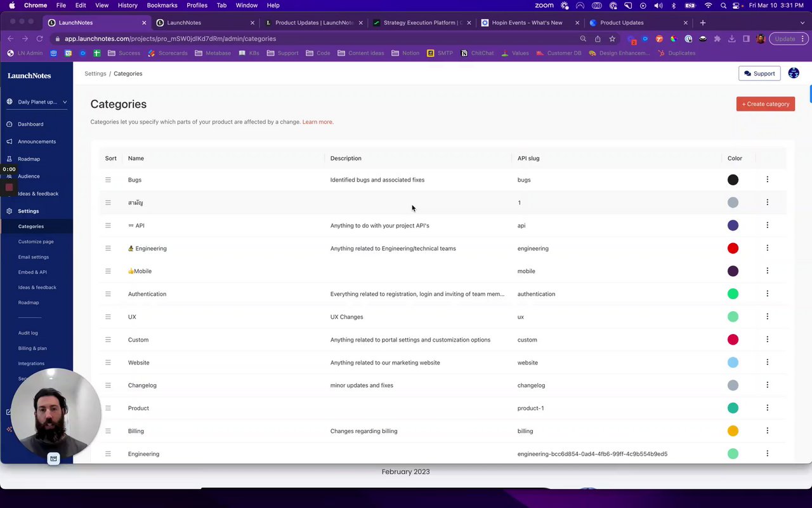Open three-dot menu for Custom category

pos(767,340)
